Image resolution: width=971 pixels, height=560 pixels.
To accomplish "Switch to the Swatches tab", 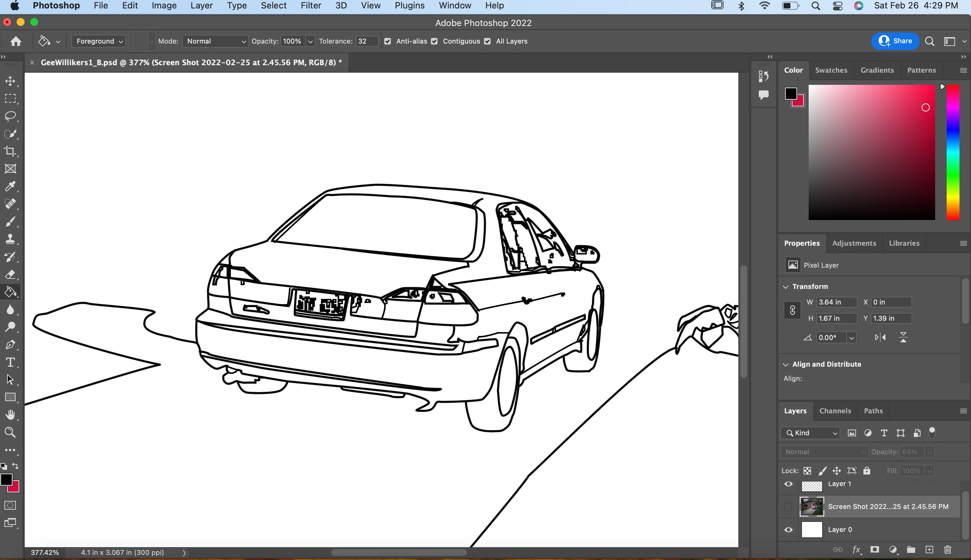I will pos(831,70).
